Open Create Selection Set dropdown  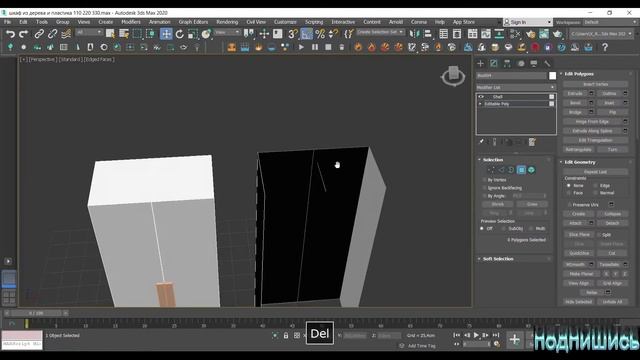pyautogui.click(x=380, y=32)
